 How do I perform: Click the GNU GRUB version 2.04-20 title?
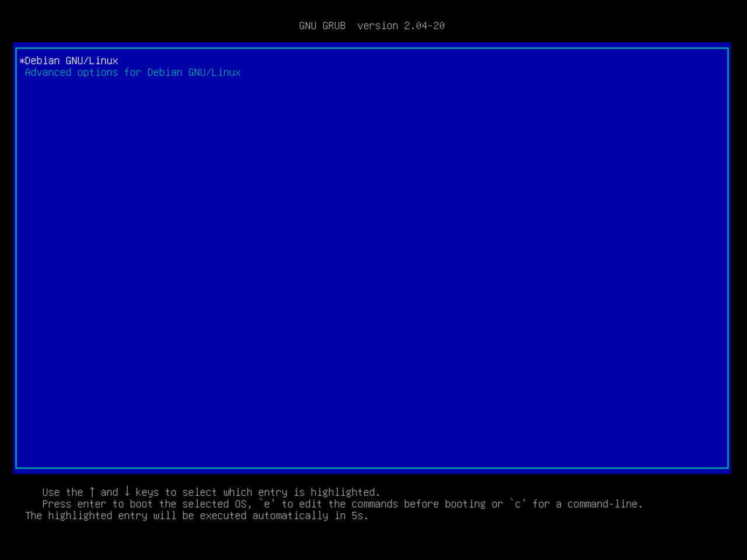372,26
